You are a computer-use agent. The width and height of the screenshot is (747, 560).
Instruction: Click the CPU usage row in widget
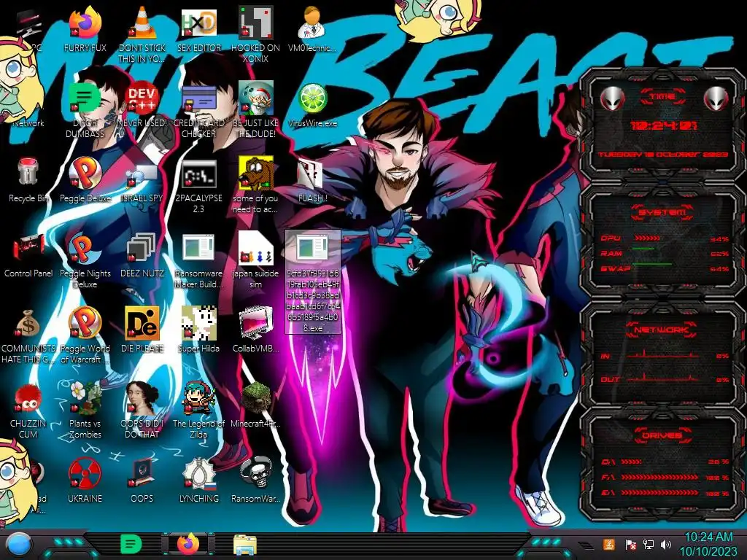(x=665, y=238)
